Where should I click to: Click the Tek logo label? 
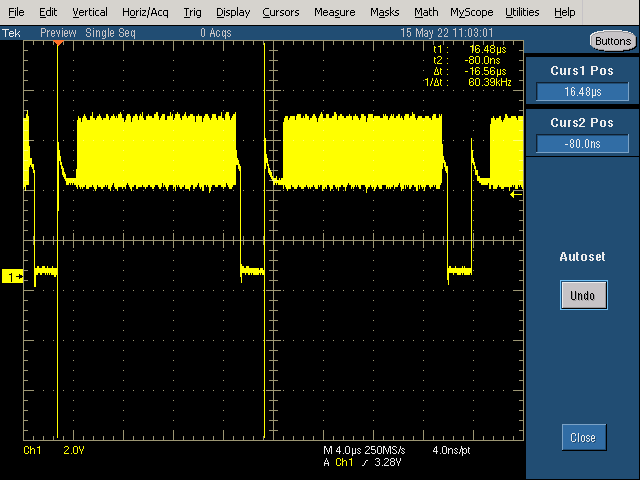coord(11,33)
